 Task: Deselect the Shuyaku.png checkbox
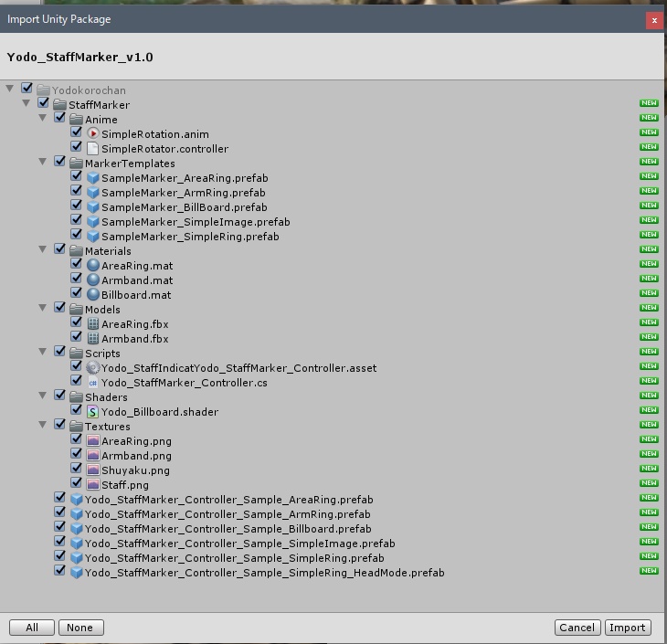[77, 468]
